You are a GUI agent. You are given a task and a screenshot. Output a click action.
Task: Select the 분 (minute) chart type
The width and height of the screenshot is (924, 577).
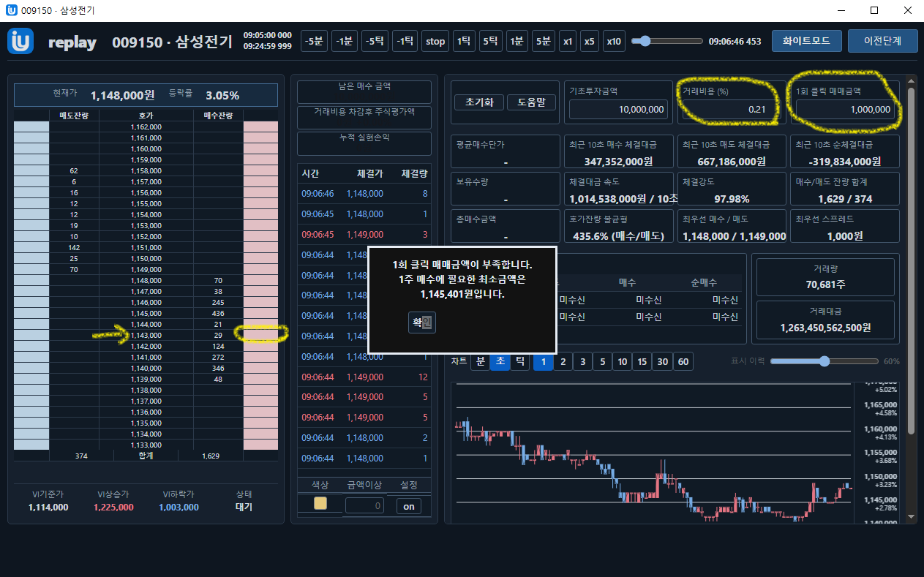pyautogui.click(x=480, y=361)
